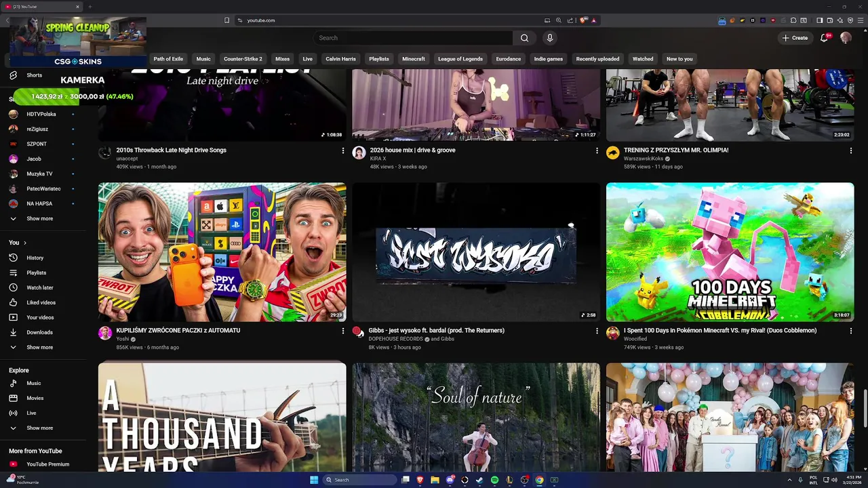This screenshot has height=488, width=868.
Task: Select the Calvin Harris chip
Action: (x=340, y=59)
